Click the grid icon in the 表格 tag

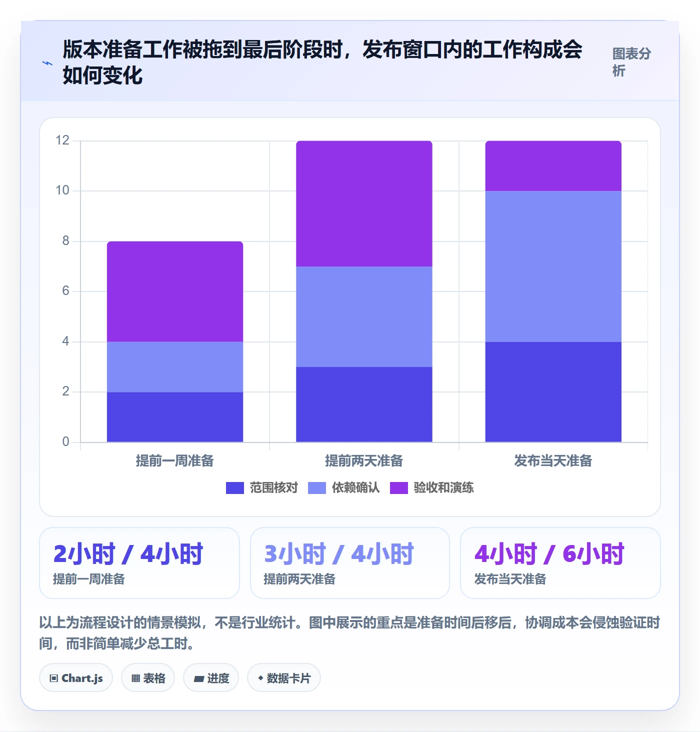click(x=135, y=678)
